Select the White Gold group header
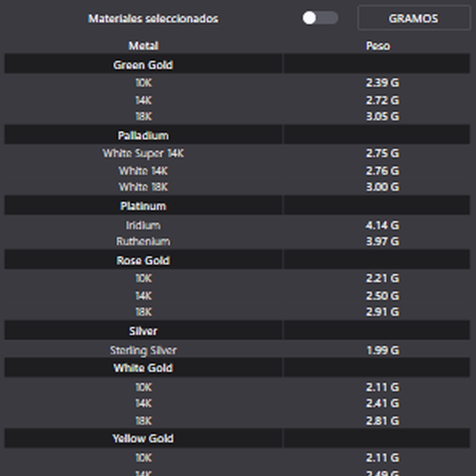The image size is (476, 476). coord(237,367)
